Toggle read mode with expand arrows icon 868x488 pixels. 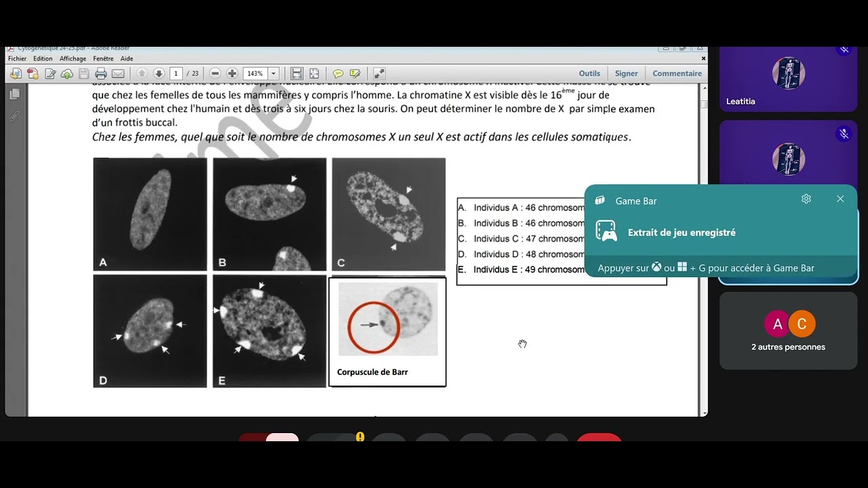tap(379, 73)
